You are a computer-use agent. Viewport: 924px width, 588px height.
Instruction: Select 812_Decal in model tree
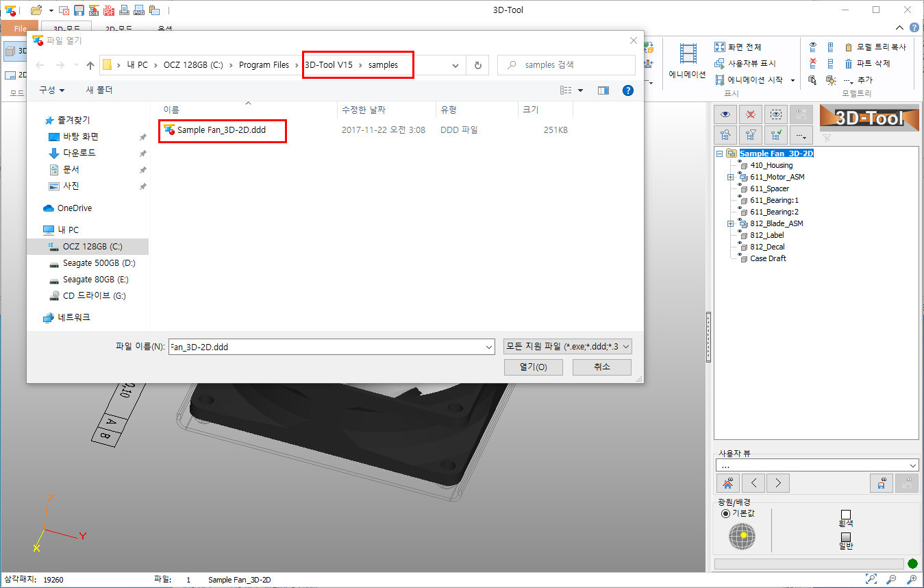(767, 247)
